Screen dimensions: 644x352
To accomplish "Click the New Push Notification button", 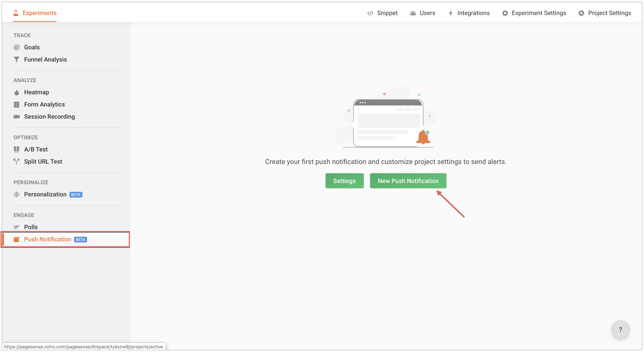I will coord(408,181).
